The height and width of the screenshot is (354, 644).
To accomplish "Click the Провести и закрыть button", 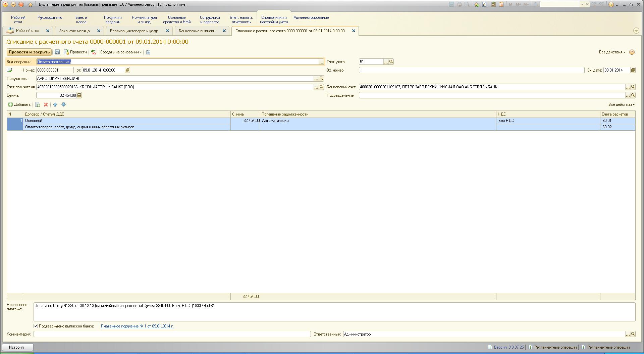I will pyautogui.click(x=29, y=52).
